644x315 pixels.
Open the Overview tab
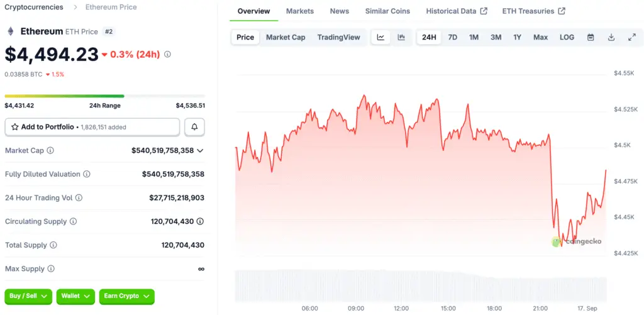tap(254, 11)
